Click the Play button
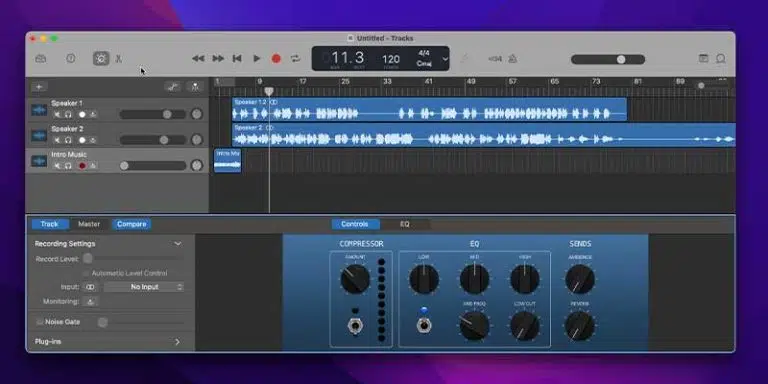The image size is (768, 384). pos(257,59)
